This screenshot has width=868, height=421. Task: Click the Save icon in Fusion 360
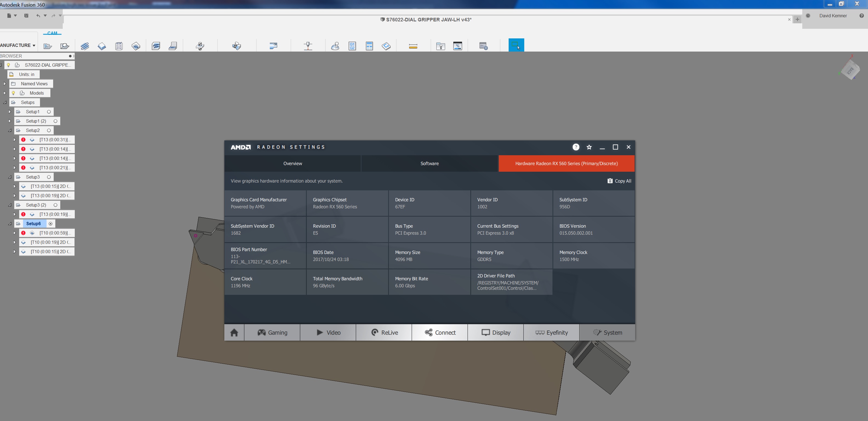(x=26, y=16)
